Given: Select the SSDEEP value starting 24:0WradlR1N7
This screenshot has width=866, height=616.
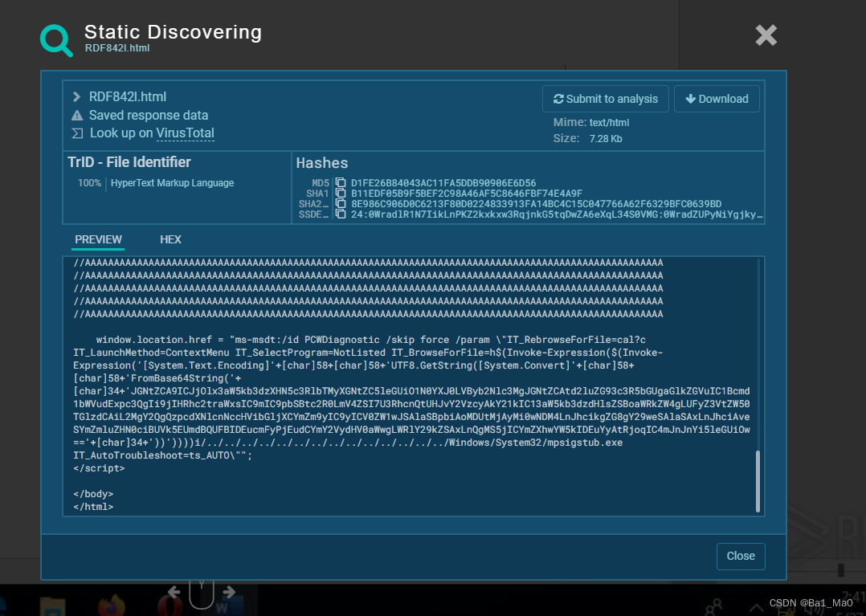Looking at the screenshot, I should (x=557, y=214).
